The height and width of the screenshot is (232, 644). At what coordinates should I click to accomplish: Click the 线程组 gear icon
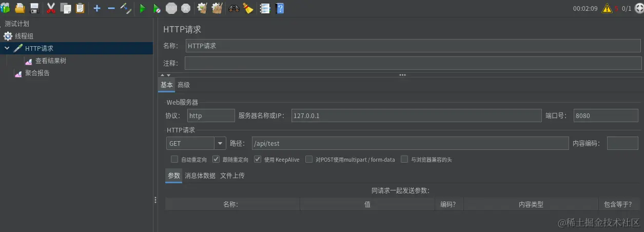[x=8, y=36]
